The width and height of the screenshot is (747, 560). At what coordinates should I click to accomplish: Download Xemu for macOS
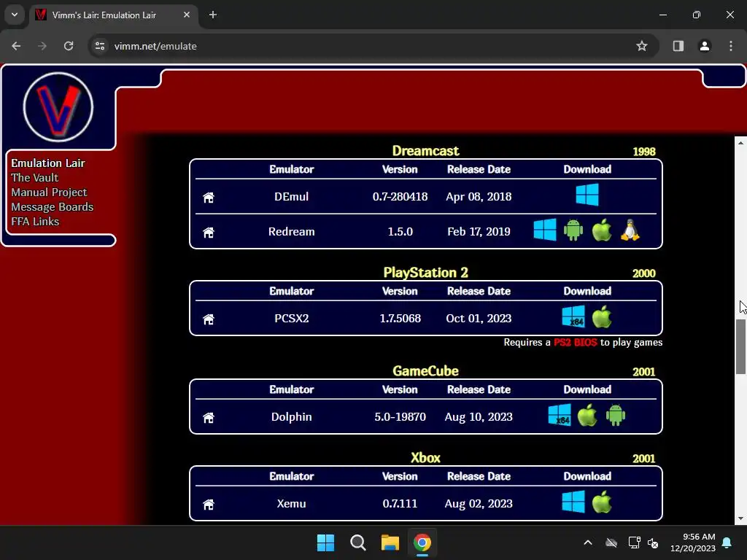point(602,502)
